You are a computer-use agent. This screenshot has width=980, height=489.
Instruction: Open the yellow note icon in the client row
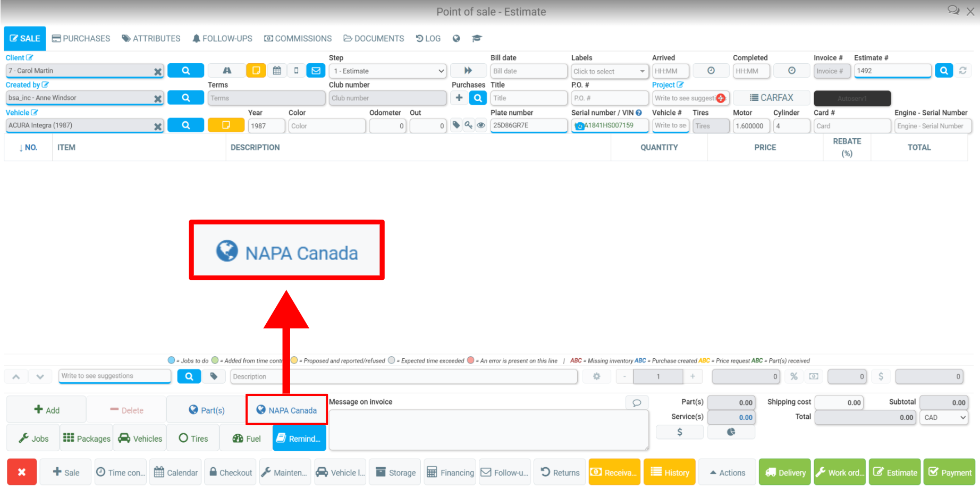click(256, 71)
